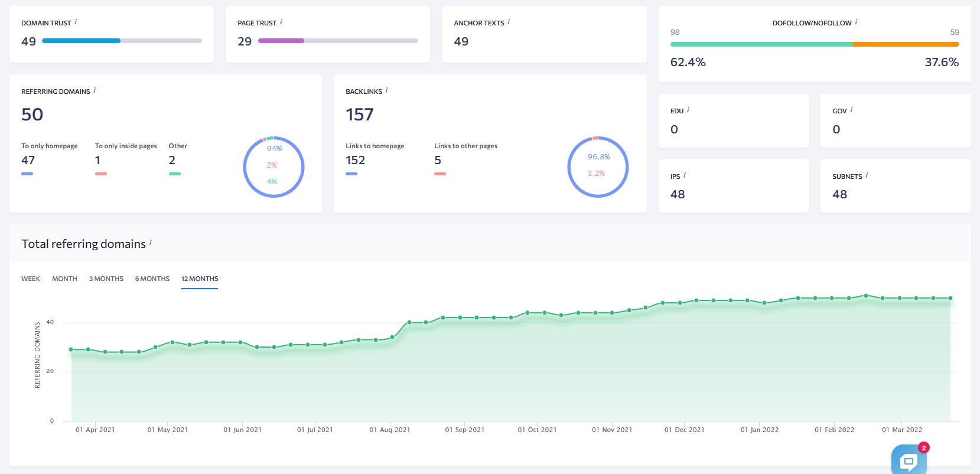Screen dimensions: 980x474
Task: Select the 6 Months chart range
Action: [152, 279]
